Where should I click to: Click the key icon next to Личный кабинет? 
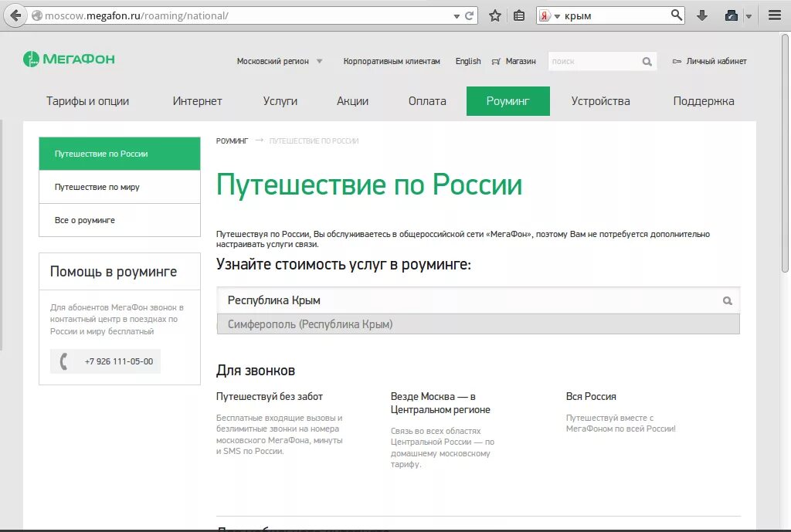677,62
